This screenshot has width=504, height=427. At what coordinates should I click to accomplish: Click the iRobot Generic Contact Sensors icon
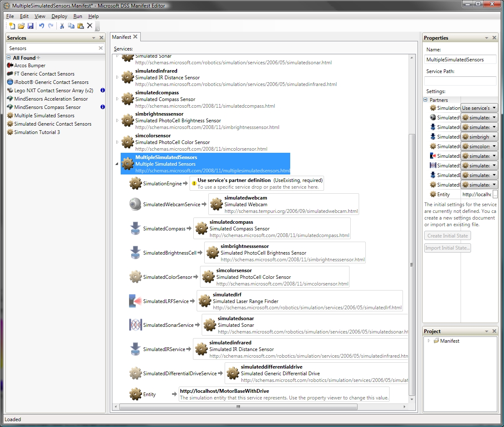pyautogui.click(x=10, y=82)
